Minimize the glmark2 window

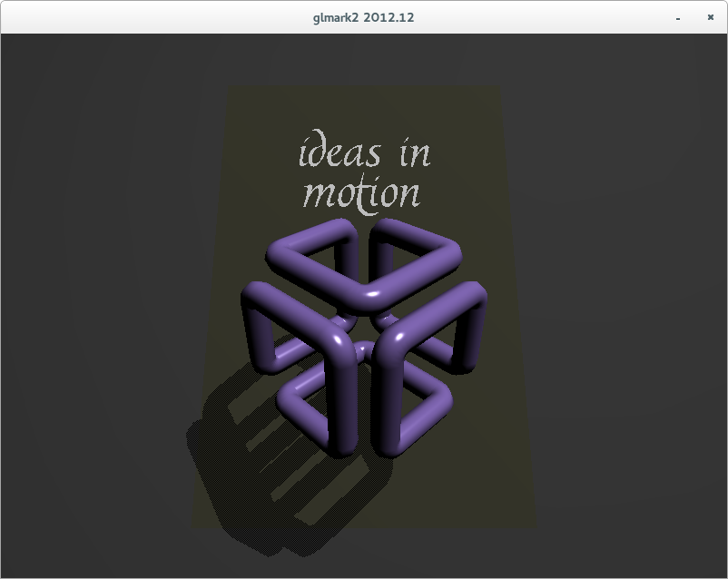click(678, 18)
